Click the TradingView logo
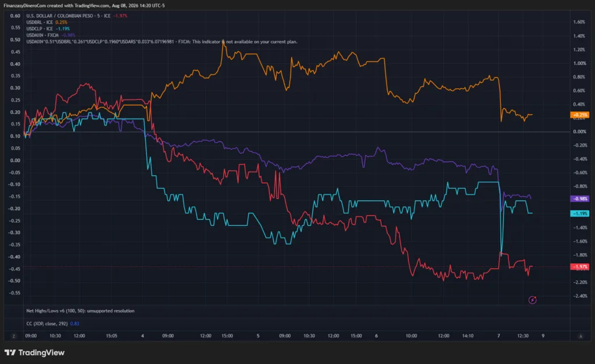 click(x=34, y=352)
